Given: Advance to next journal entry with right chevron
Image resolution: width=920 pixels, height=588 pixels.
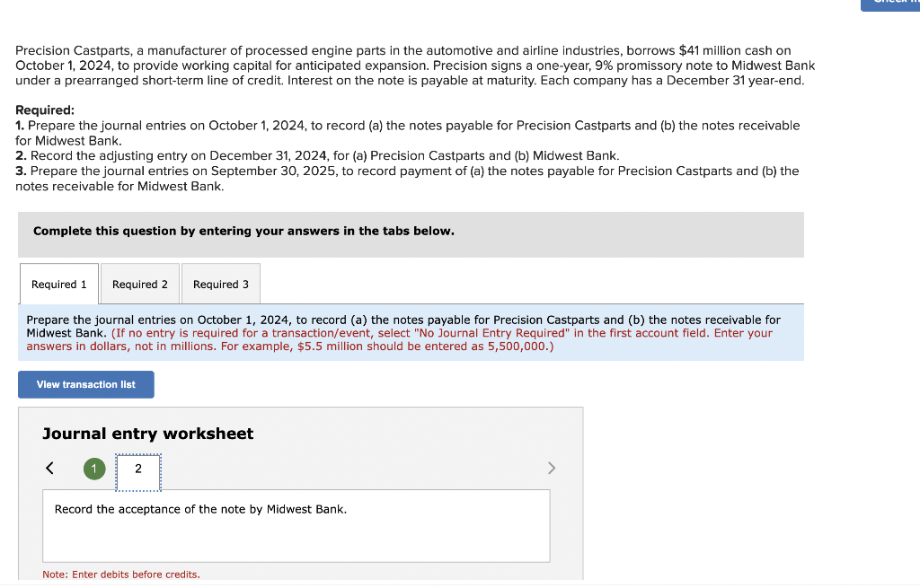Looking at the screenshot, I should pos(551,468).
